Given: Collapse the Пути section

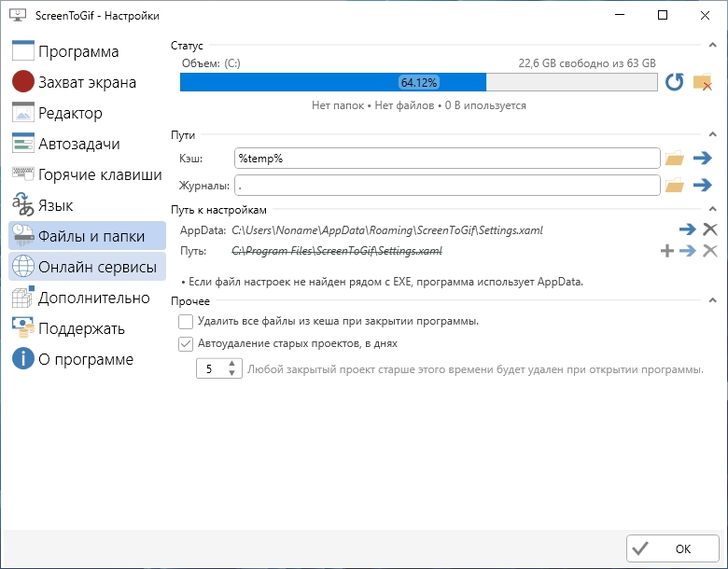Looking at the screenshot, I should point(713,134).
